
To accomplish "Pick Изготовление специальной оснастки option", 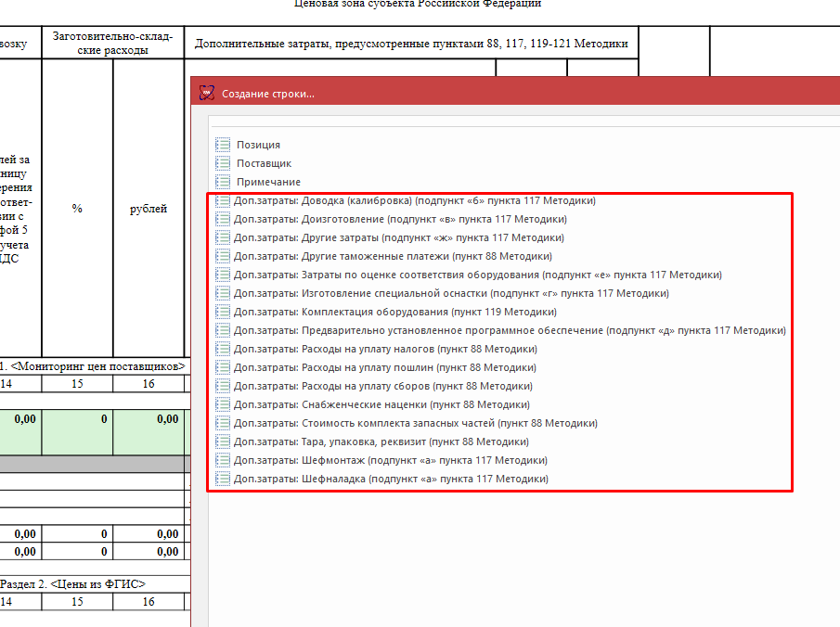I will coord(451,293).
